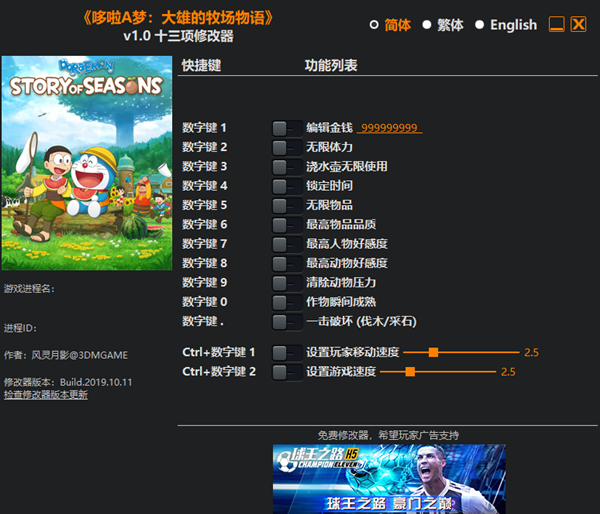The image size is (600, 514).
Task: Click the player movement speed slider handle
Action: click(x=433, y=352)
